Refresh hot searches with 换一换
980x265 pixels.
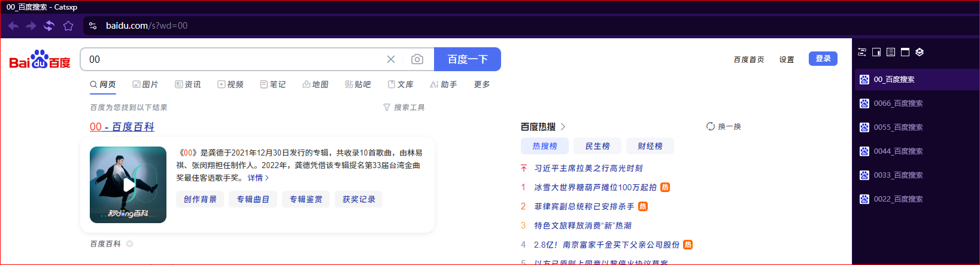point(724,126)
